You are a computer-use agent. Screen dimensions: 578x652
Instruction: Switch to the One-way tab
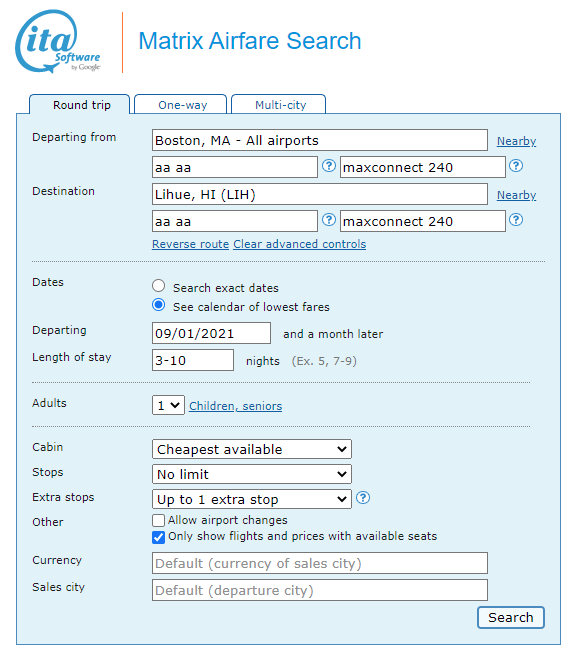(180, 104)
